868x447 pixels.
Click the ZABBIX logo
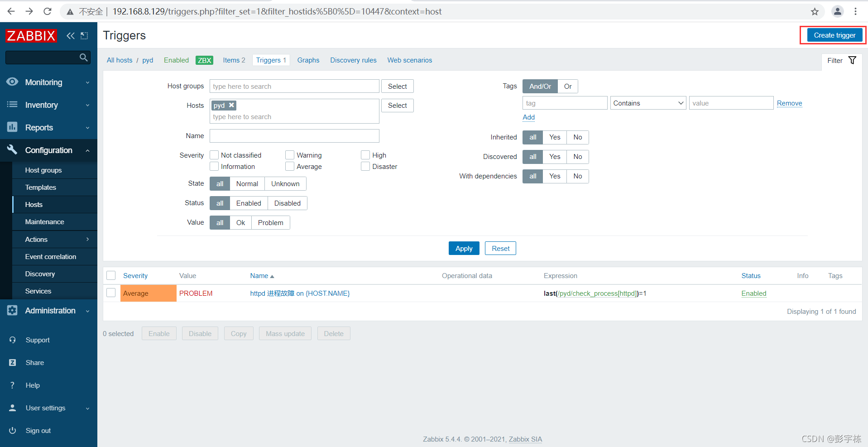click(31, 35)
